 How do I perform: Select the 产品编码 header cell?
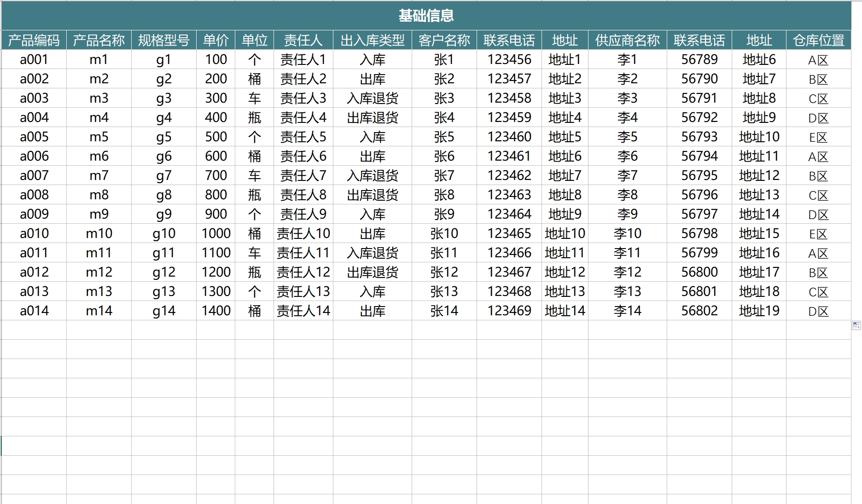pos(34,41)
